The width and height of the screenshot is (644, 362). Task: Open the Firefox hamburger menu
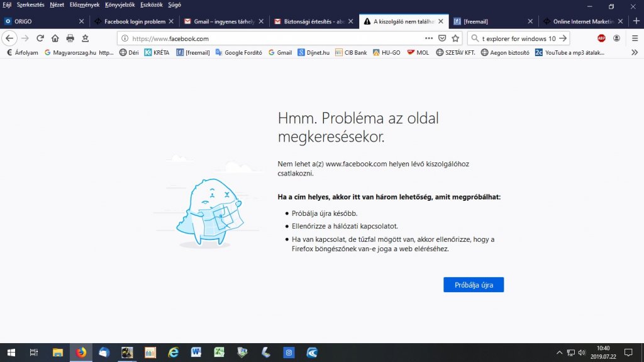tap(635, 38)
